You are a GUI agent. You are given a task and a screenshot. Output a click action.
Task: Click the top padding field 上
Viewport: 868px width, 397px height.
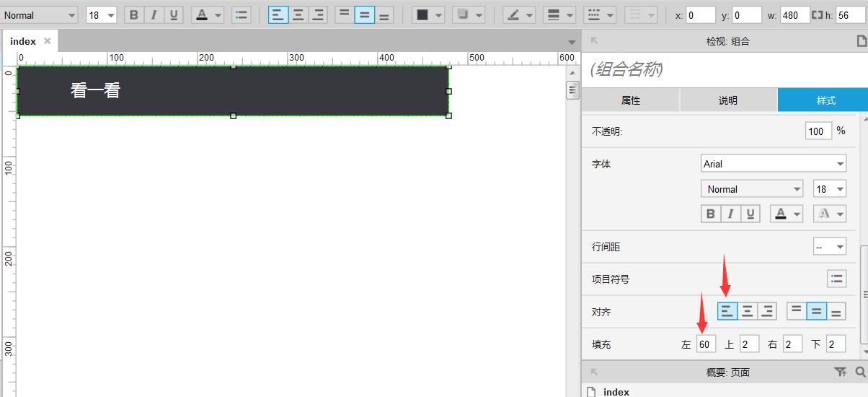[750, 344]
